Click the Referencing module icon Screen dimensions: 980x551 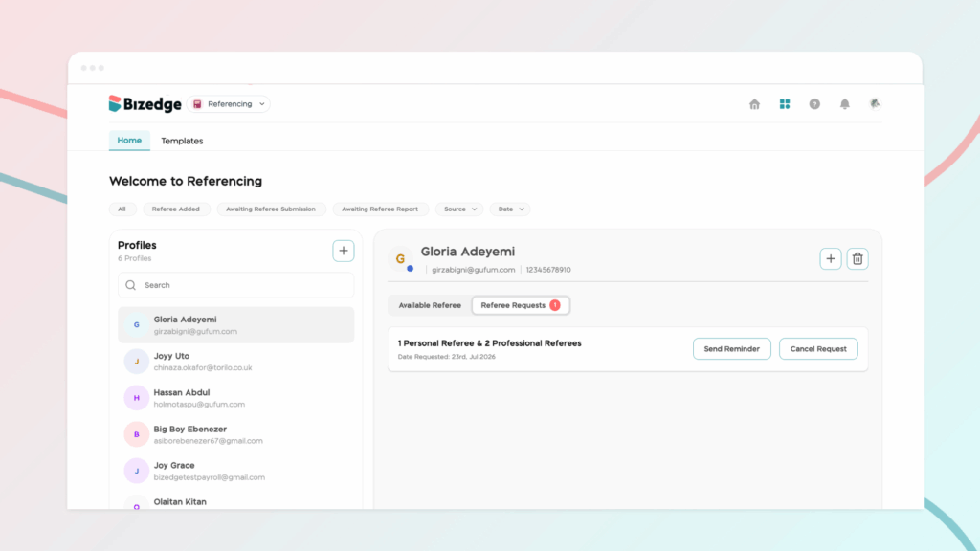(x=197, y=104)
